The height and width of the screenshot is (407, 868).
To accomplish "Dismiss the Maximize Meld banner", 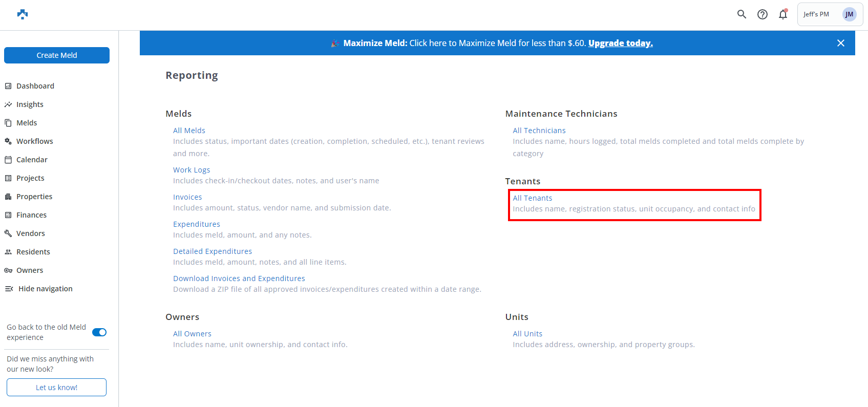I will (x=840, y=43).
